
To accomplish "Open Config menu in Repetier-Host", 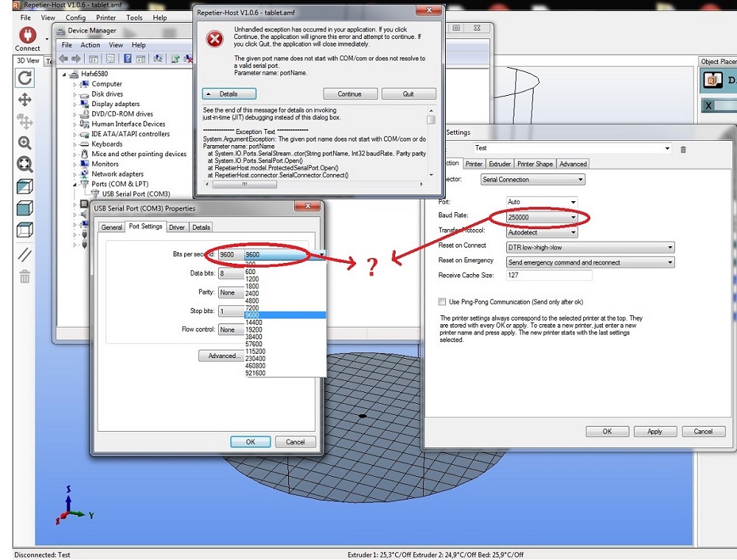I will click(76, 18).
